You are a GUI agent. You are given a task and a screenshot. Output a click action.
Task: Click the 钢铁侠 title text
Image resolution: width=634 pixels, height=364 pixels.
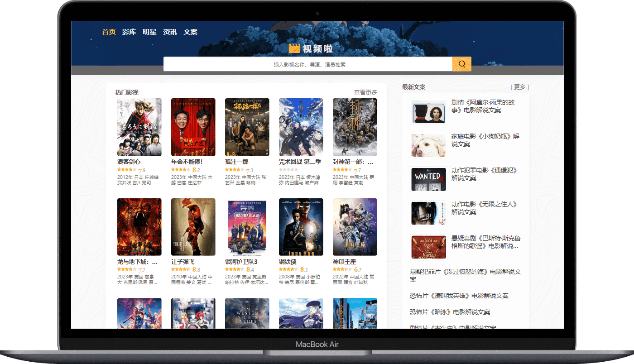click(x=288, y=262)
